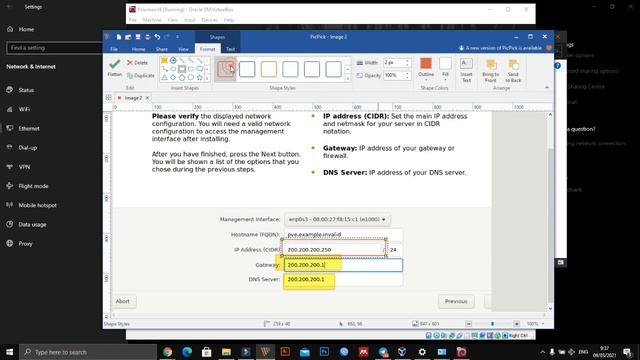Open Microsoft Store from the taskbar
This screenshot has height=360, width=640.
click(207, 351)
